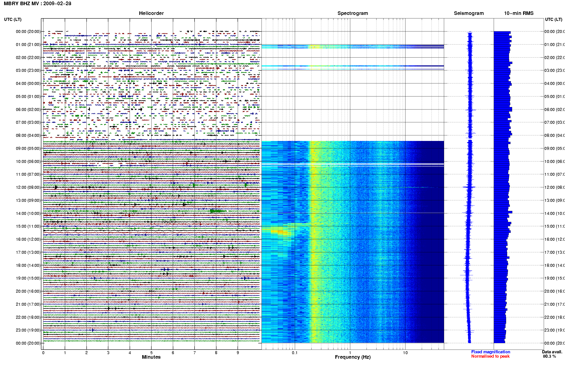Image resolution: width=588 pixels, height=368 pixels.
Task: Click the left '08:00 (04:00)' time label
Action: pos(28,135)
